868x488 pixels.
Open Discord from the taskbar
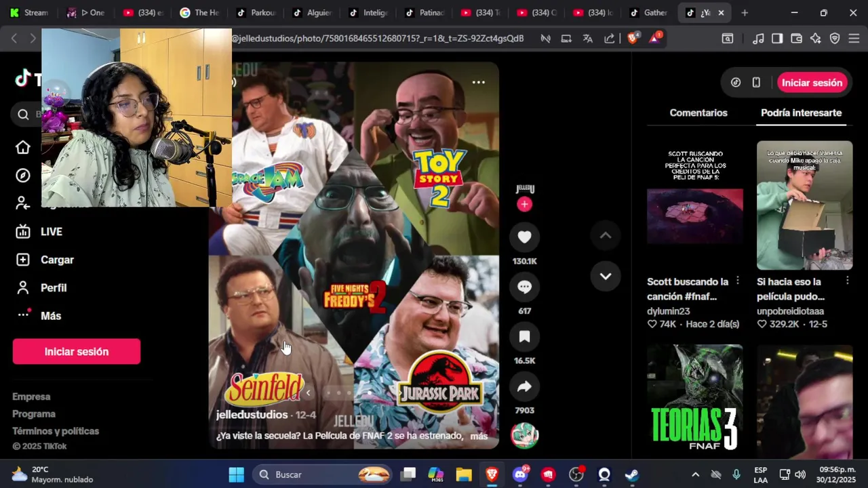click(x=520, y=474)
